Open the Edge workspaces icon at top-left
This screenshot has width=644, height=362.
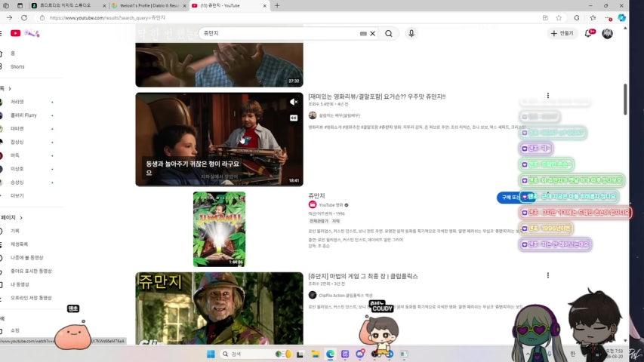(x=6, y=6)
